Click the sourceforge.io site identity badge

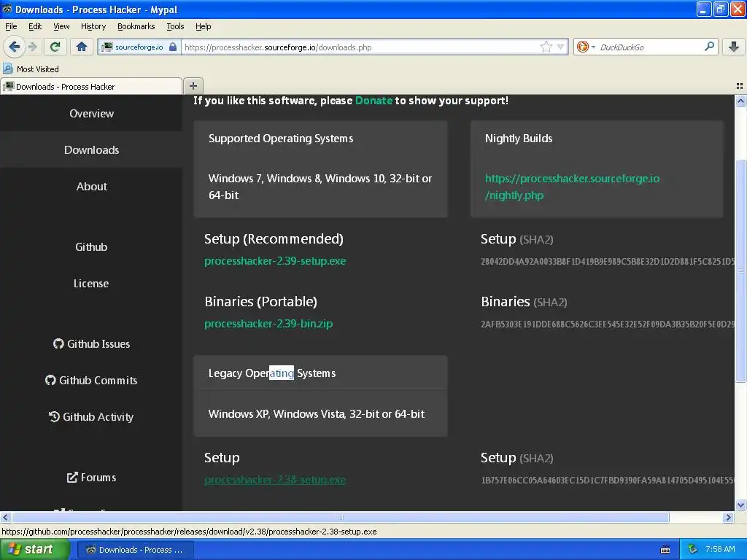pos(139,47)
